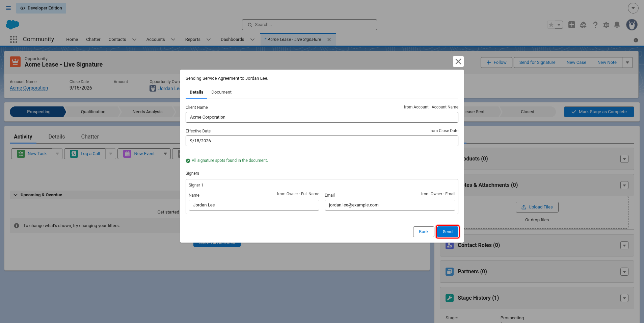Click the global Search box
644x323 pixels.
tap(310, 25)
